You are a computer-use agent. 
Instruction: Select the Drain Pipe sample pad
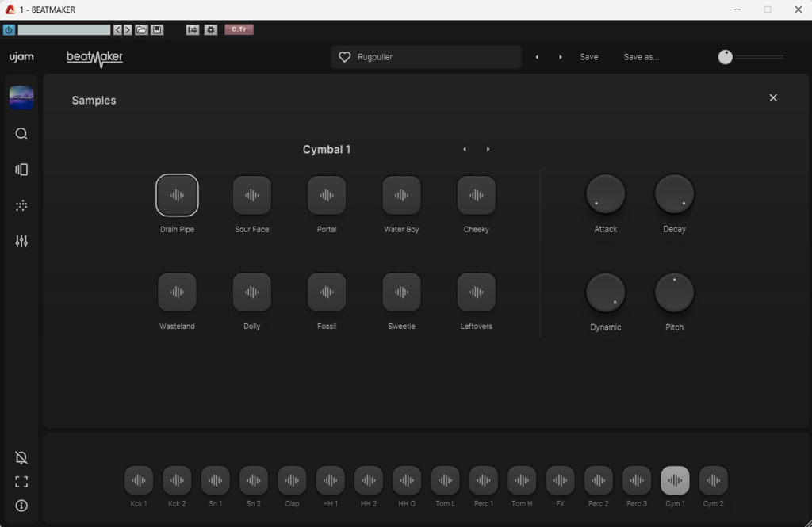(177, 195)
